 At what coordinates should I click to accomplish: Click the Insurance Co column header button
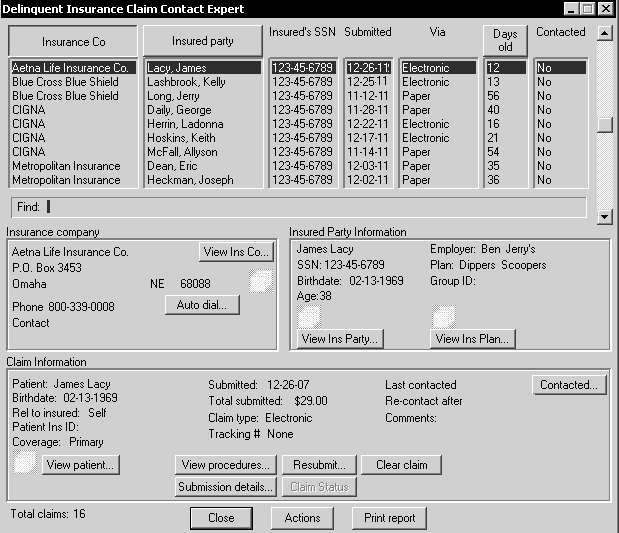coord(73,41)
